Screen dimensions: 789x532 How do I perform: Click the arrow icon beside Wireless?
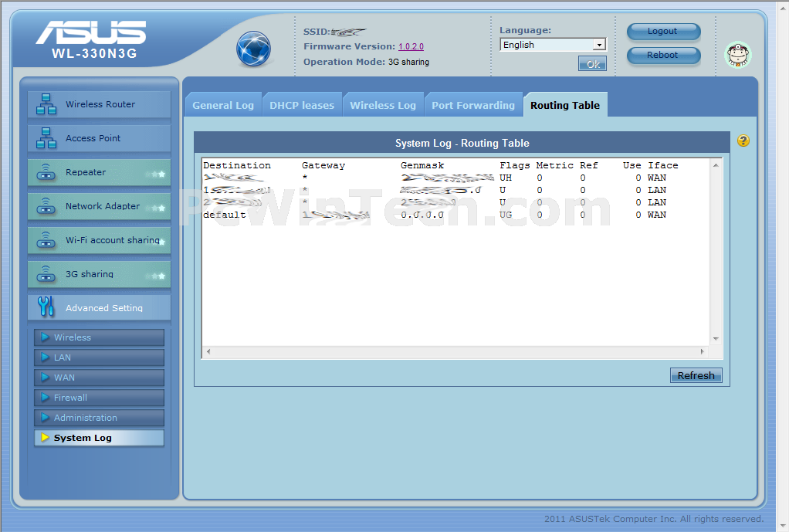click(45, 337)
